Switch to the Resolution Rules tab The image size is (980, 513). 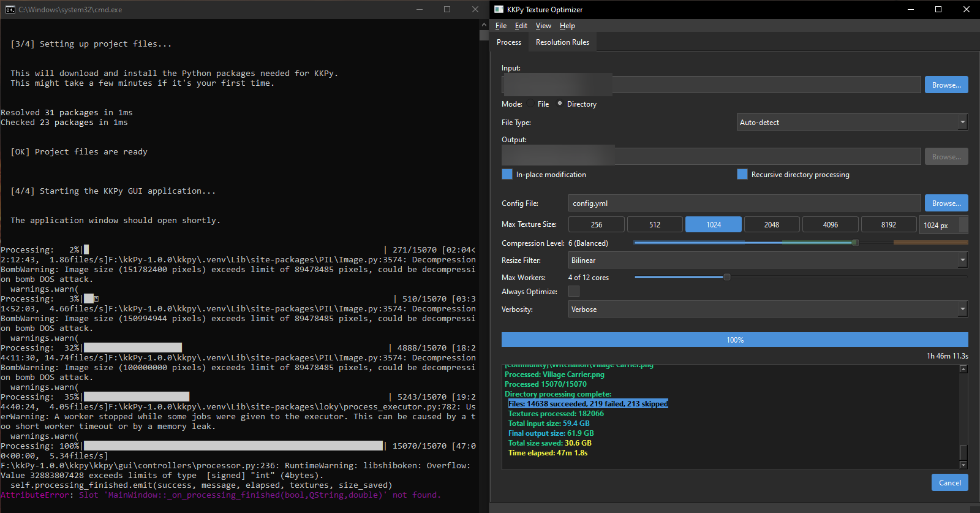562,42
